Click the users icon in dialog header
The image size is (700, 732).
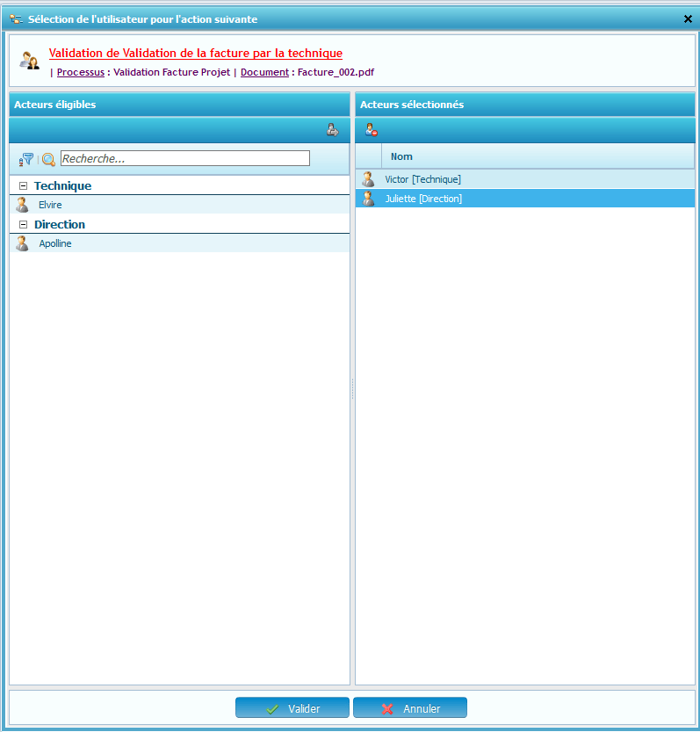pyautogui.click(x=30, y=61)
